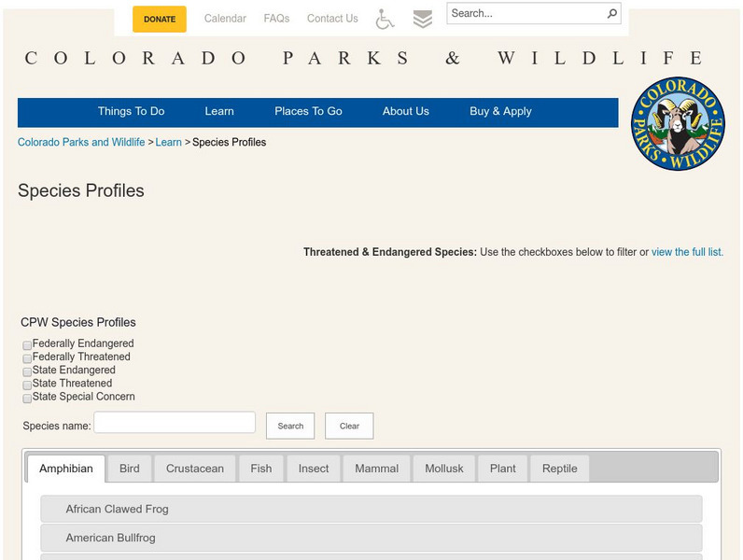Click the Species Profiles page heading
The image size is (743, 560).
pos(81,190)
